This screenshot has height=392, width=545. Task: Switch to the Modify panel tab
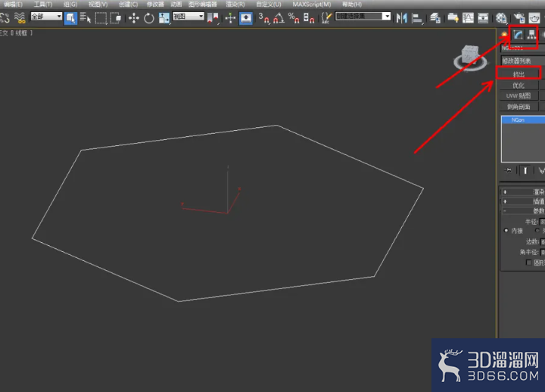point(518,34)
